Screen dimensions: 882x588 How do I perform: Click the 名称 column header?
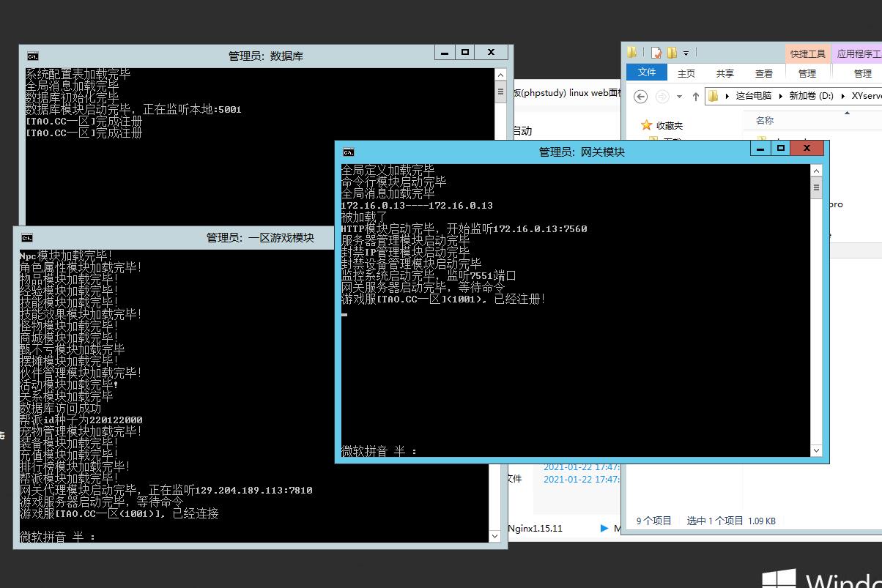point(765,120)
